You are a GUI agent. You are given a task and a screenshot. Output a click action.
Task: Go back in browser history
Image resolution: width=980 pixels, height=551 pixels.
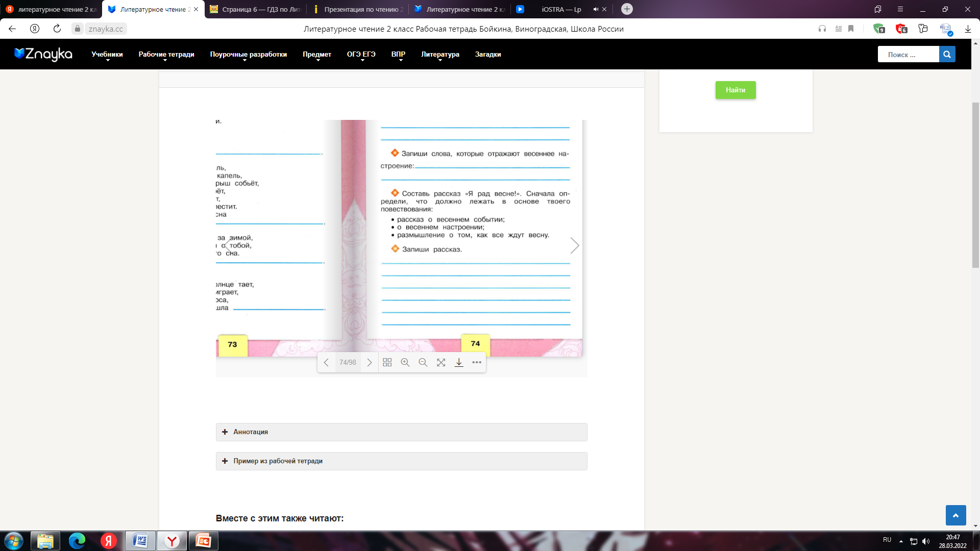point(12,29)
